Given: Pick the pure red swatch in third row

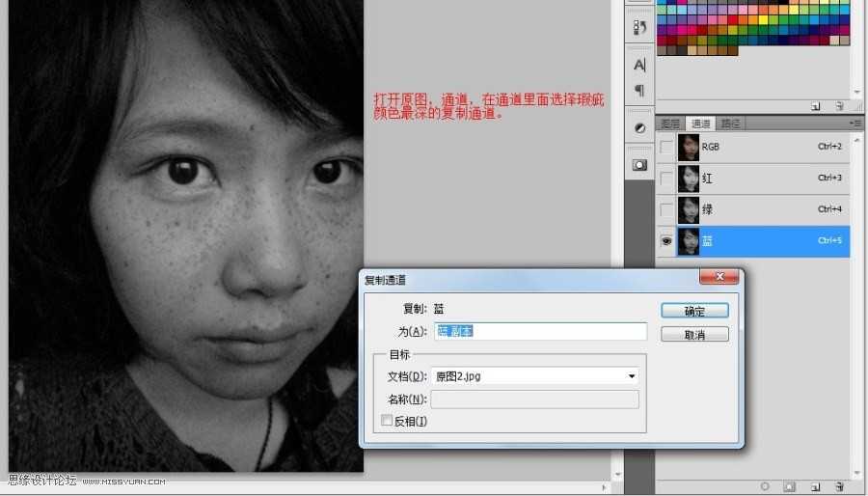Looking at the screenshot, I should pos(733,20).
